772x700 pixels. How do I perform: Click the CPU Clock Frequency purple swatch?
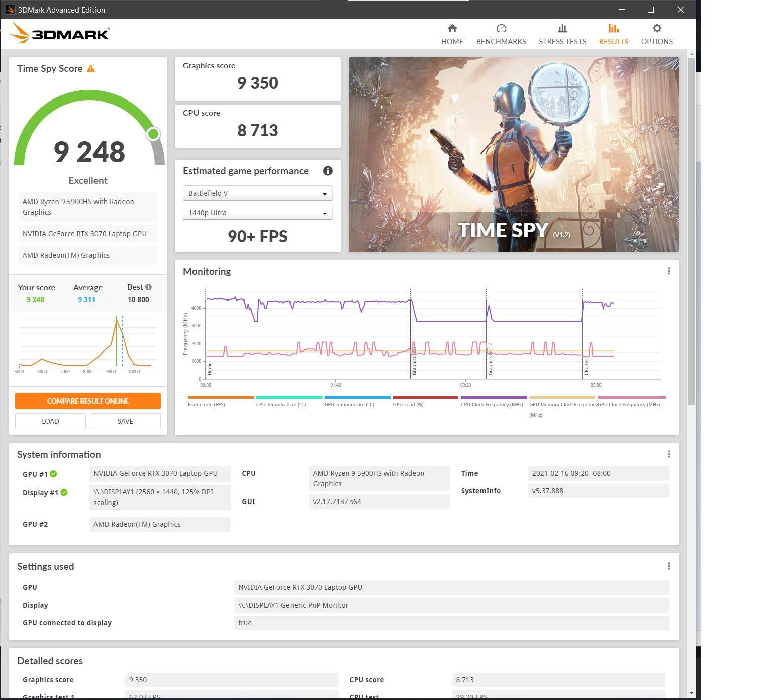[x=493, y=397]
